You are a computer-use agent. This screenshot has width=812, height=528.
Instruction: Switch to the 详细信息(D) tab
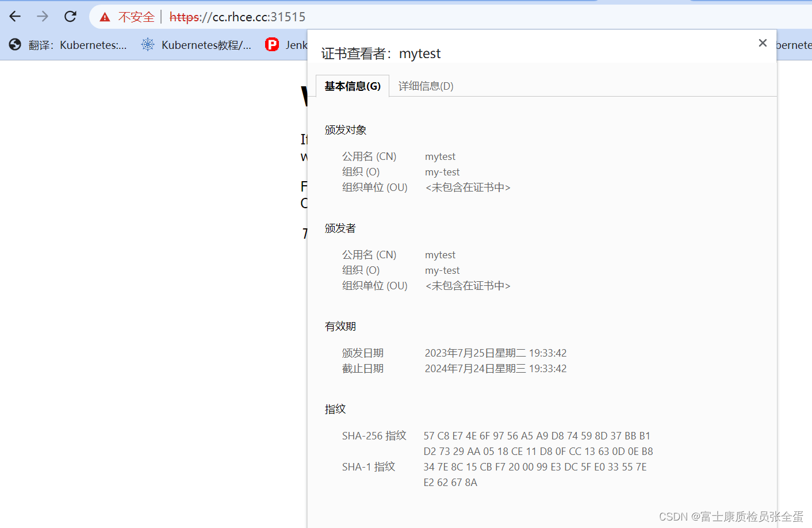tap(426, 86)
